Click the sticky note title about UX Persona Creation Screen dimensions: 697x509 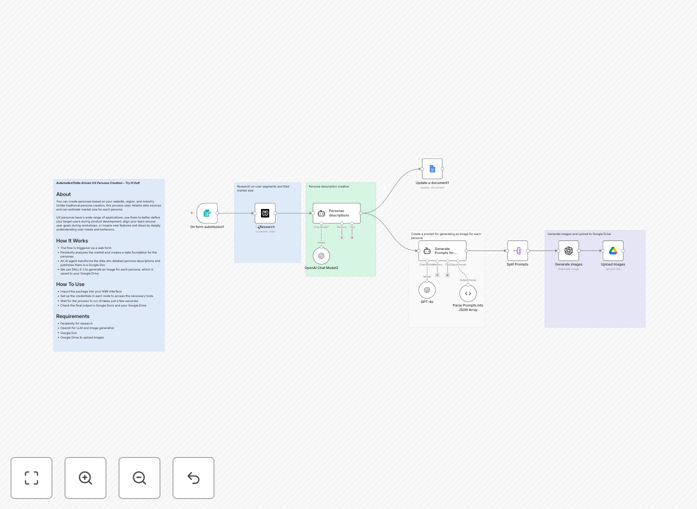tap(98, 183)
